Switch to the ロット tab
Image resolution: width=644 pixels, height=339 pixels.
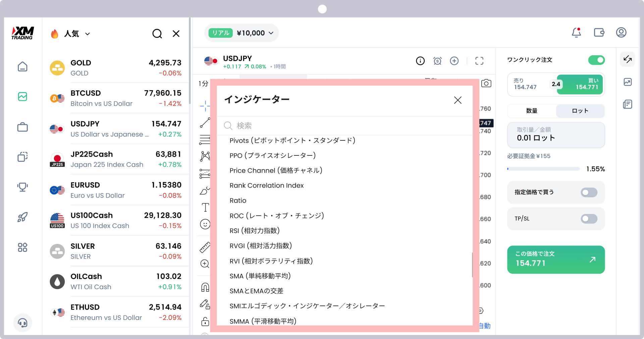(x=580, y=111)
